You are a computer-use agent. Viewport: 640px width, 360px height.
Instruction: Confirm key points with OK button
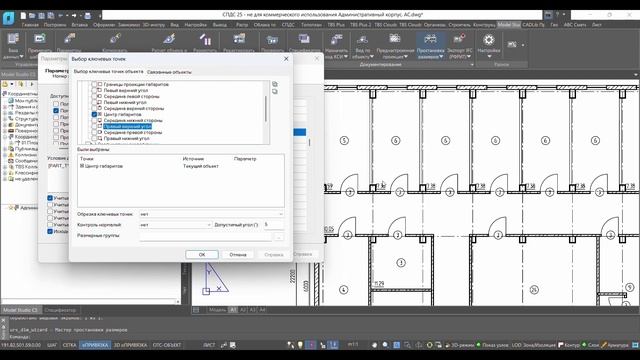202,255
